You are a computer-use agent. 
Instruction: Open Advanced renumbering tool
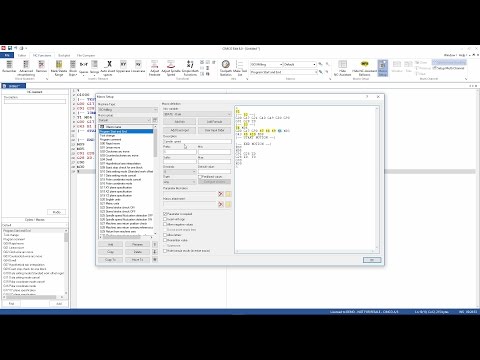point(26,68)
